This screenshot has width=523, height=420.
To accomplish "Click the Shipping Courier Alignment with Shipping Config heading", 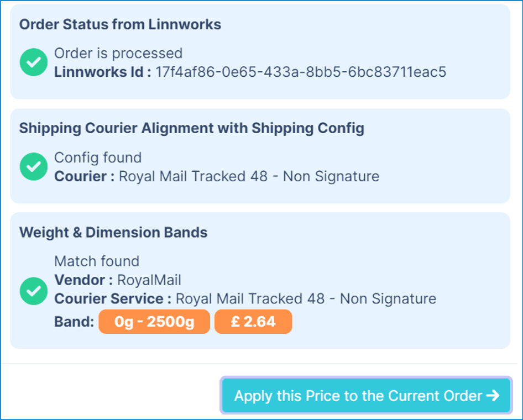I will point(192,128).
